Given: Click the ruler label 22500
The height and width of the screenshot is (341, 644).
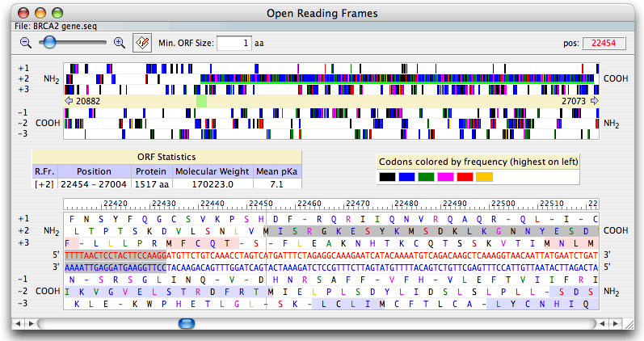Looking at the screenshot, I should 503,204.
